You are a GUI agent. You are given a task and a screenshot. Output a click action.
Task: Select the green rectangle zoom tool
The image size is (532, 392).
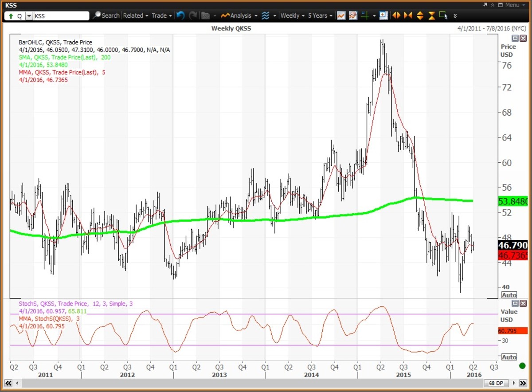[x=443, y=16]
